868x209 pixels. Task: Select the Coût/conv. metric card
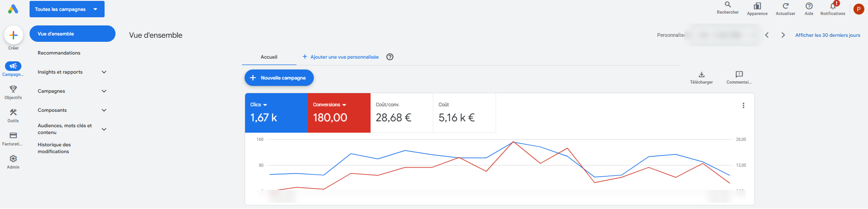coord(402,113)
